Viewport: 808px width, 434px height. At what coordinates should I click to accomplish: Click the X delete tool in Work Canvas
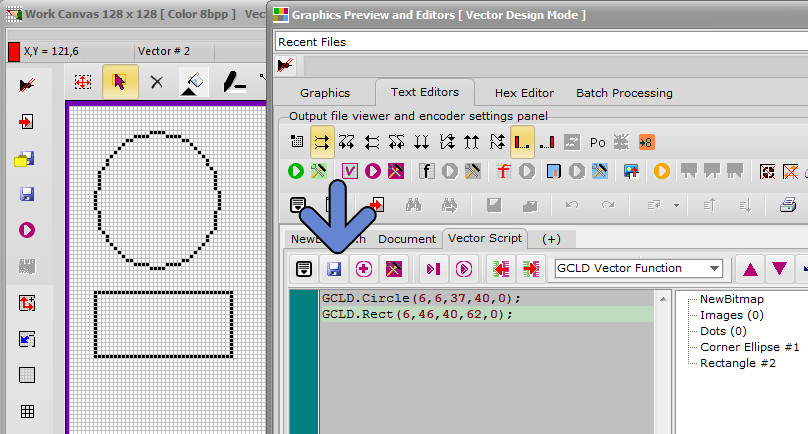tap(157, 82)
